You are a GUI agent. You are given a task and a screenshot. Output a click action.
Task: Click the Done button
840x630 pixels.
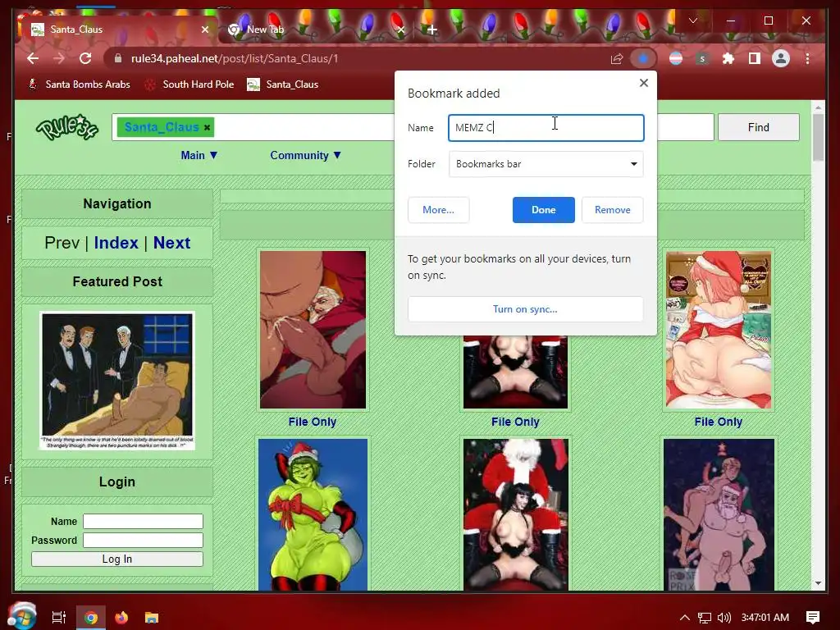click(x=543, y=210)
